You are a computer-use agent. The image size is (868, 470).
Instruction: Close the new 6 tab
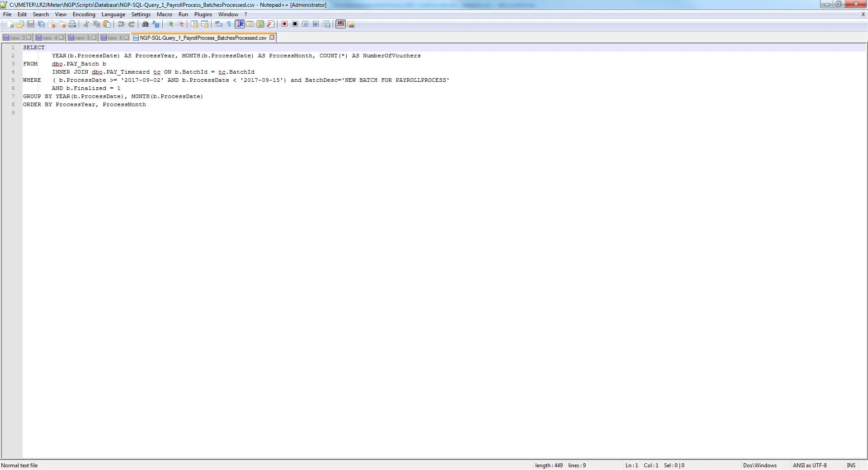(x=127, y=38)
